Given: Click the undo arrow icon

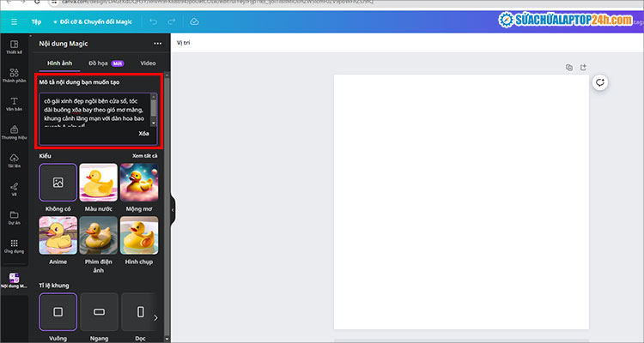Looking at the screenshot, I should [154, 21].
